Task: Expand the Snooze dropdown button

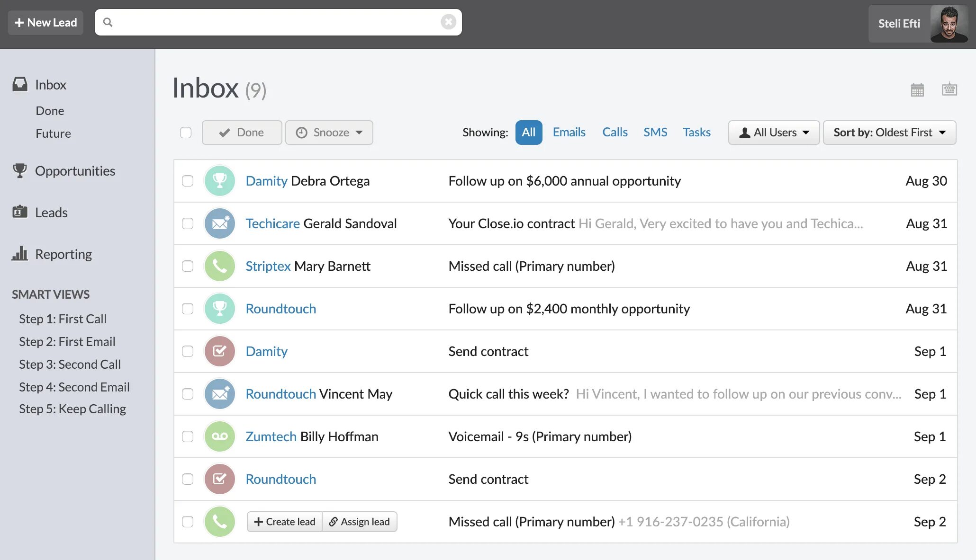Action: (x=360, y=132)
